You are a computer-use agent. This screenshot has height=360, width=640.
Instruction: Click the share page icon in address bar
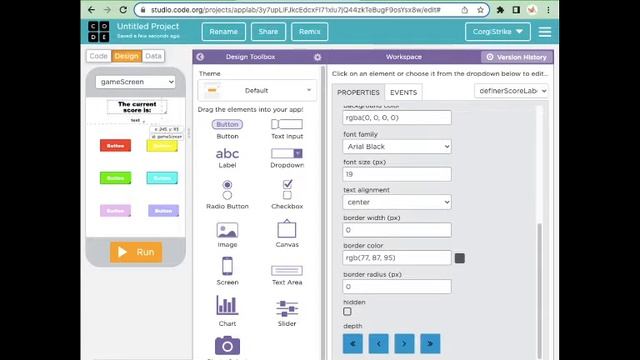click(x=464, y=10)
